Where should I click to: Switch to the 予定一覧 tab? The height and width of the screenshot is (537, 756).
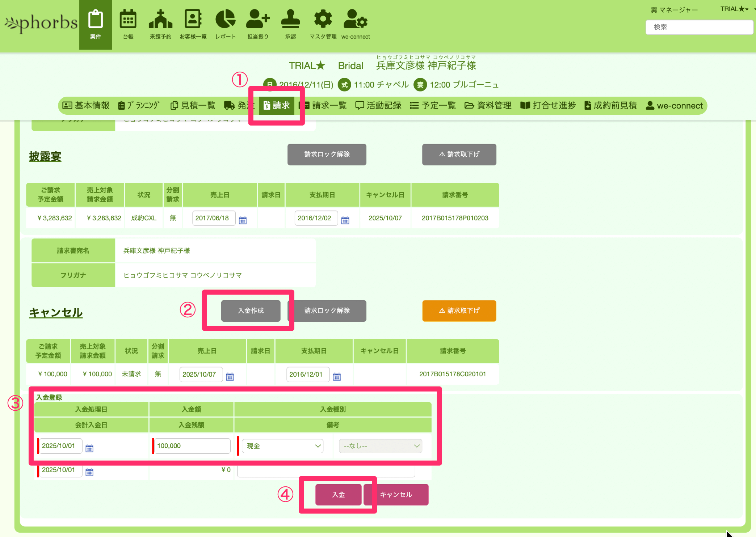click(x=433, y=106)
